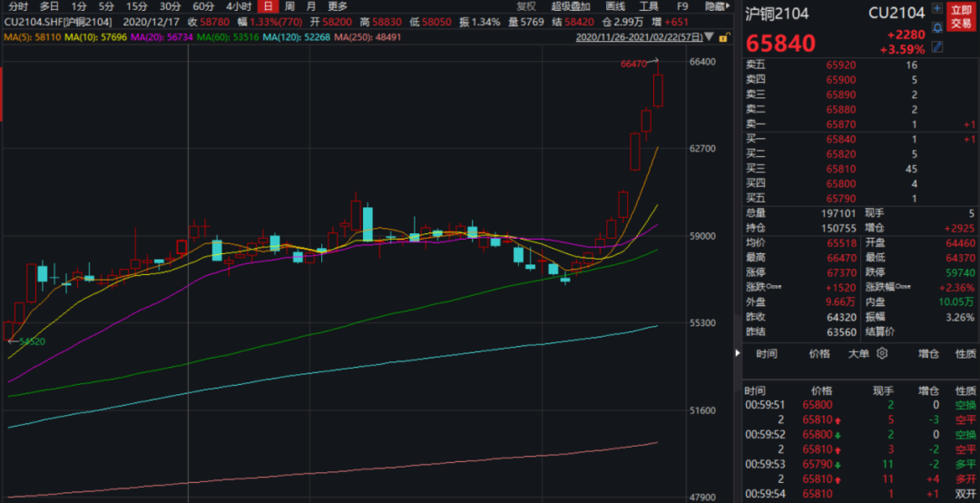Click the 66470 high price marker on the chart
The width and height of the screenshot is (980, 503).
(633, 64)
